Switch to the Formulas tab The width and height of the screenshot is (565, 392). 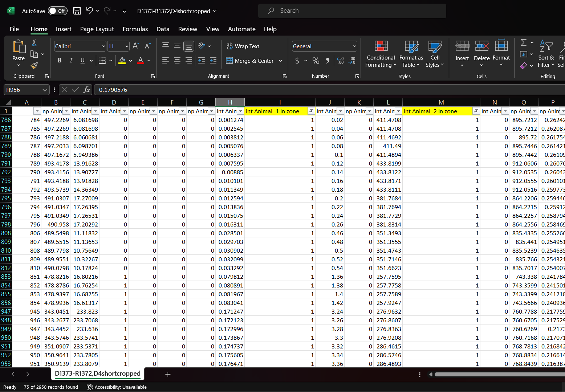[x=135, y=29]
